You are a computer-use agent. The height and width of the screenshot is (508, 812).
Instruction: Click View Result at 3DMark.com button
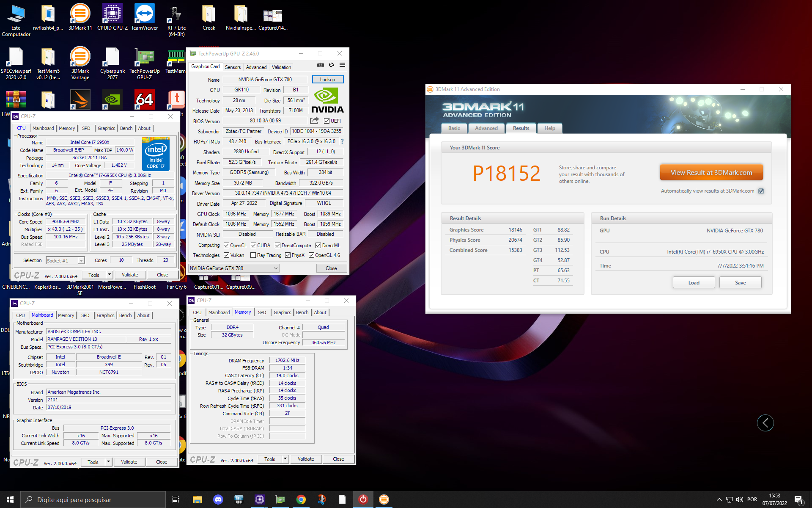711,173
